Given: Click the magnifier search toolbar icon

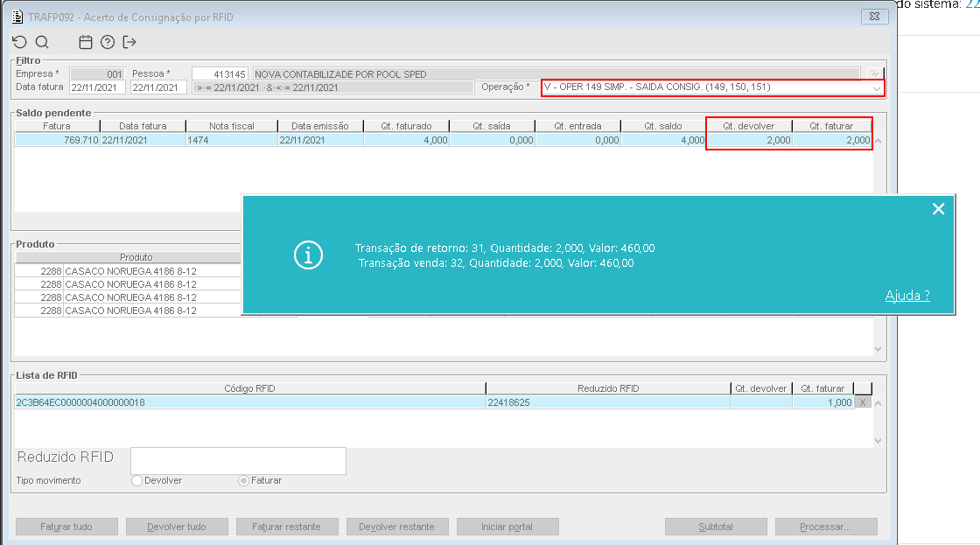Looking at the screenshot, I should (x=42, y=42).
